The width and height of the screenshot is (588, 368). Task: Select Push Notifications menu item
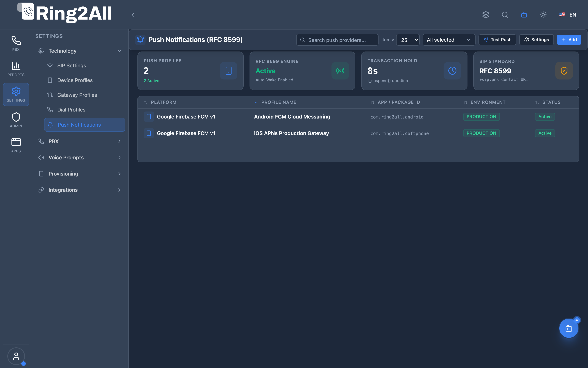(84, 125)
